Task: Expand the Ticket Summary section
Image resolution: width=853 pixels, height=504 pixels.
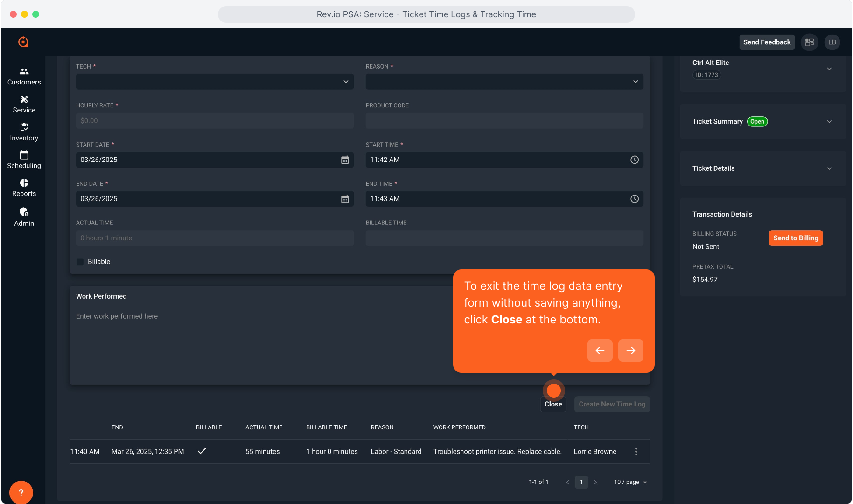Action: 829,122
